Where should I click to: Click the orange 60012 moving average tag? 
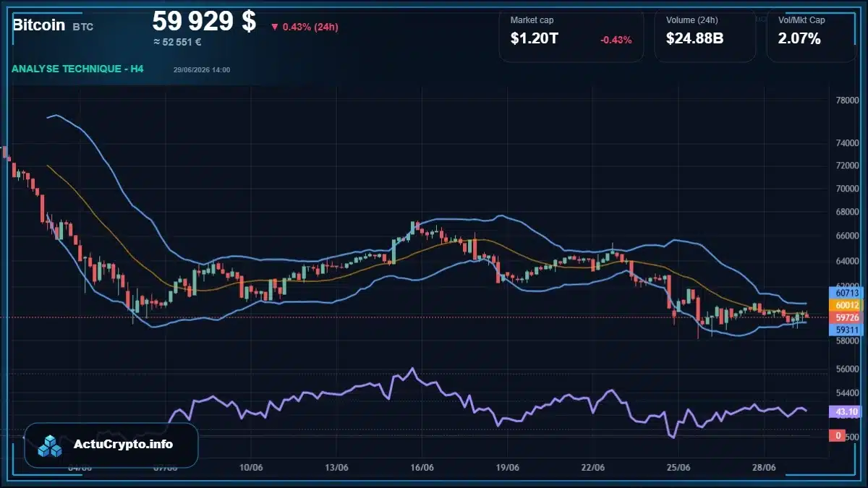pyautogui.click(x=847, y=305)
